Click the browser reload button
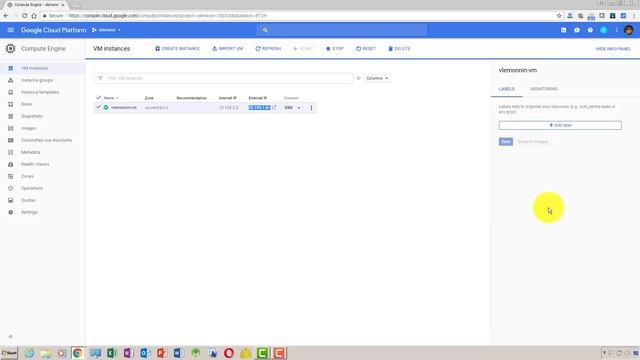 click(x=24, y=16)
